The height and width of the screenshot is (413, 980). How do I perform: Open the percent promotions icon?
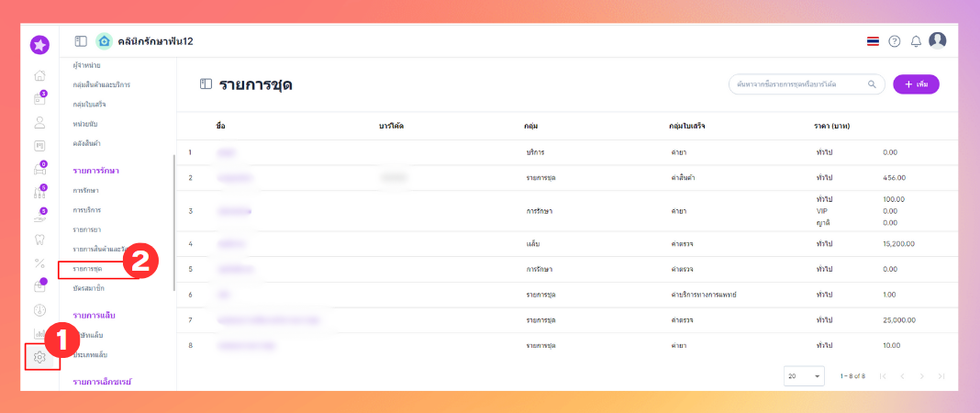coord(39,263)
